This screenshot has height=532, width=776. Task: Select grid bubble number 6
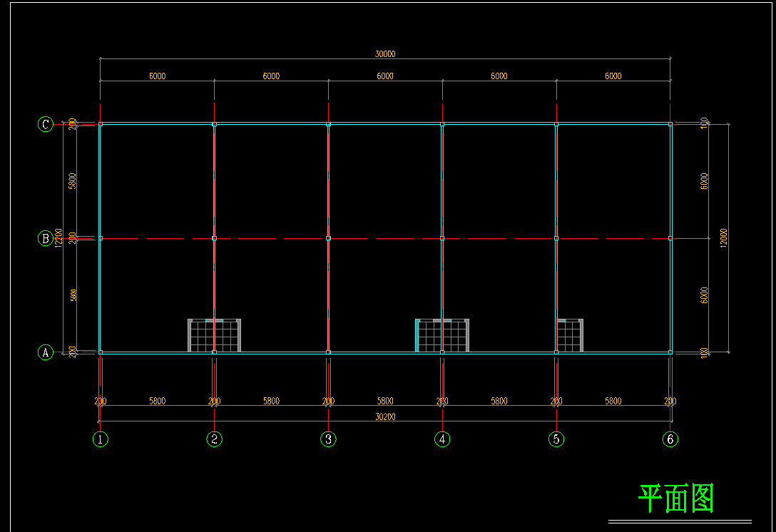point(670,439)
